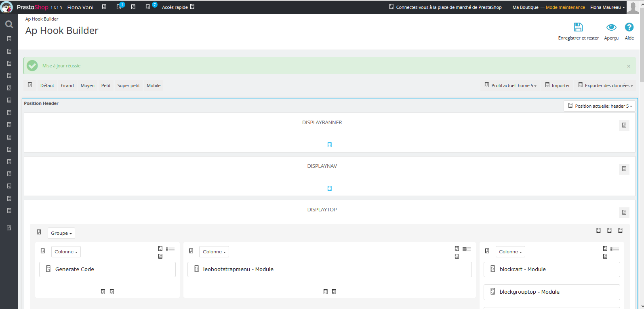Switch to the Petit screen size tab

[x=106, y=86]
